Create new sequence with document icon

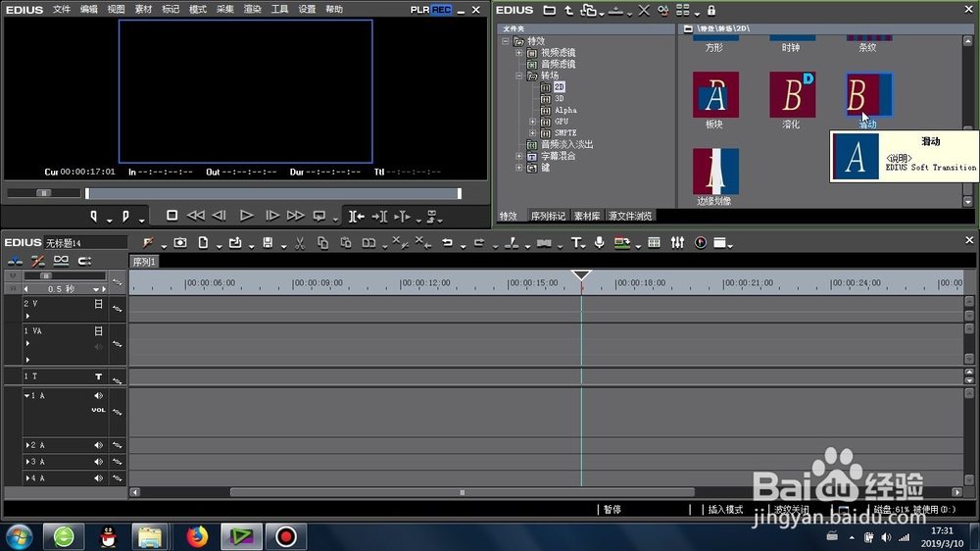tap(203, 243)
